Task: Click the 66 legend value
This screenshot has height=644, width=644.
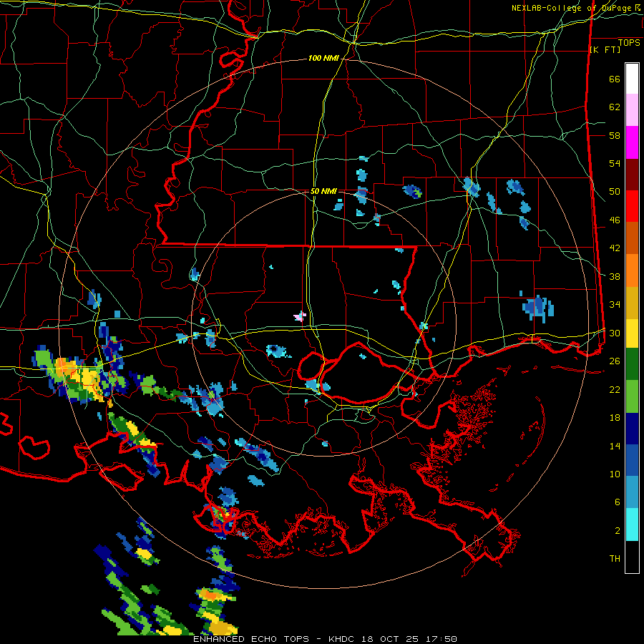Action: click(x=615, y=79)
